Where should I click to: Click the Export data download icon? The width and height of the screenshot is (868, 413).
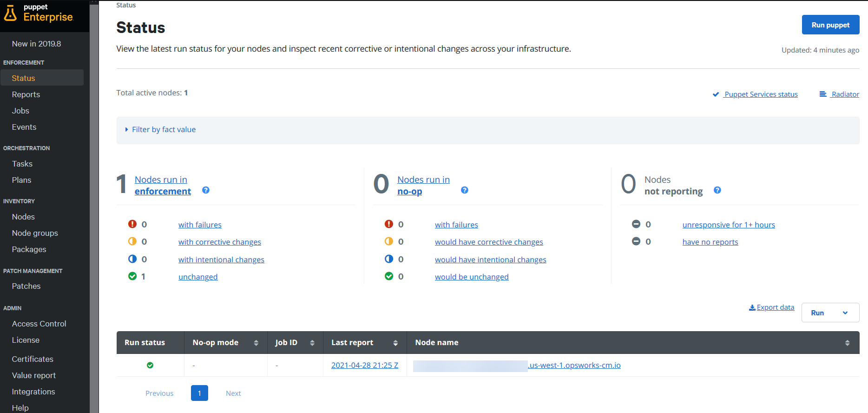pos(752,307)
